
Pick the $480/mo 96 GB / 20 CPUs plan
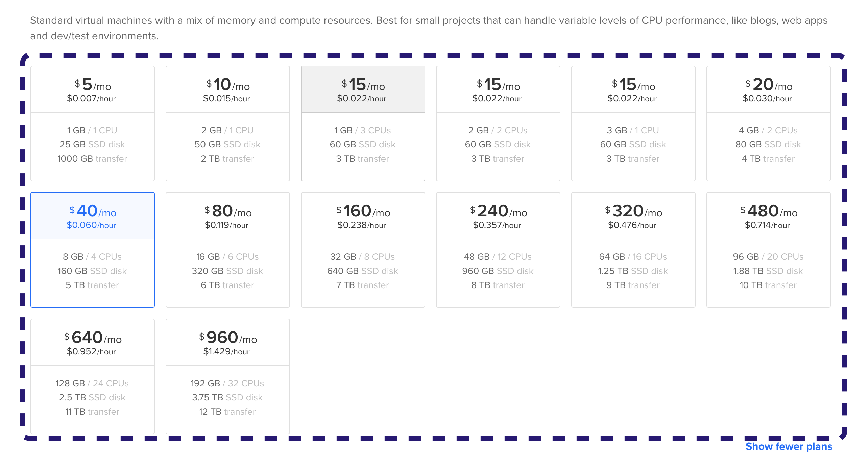[x=769, y=250]
